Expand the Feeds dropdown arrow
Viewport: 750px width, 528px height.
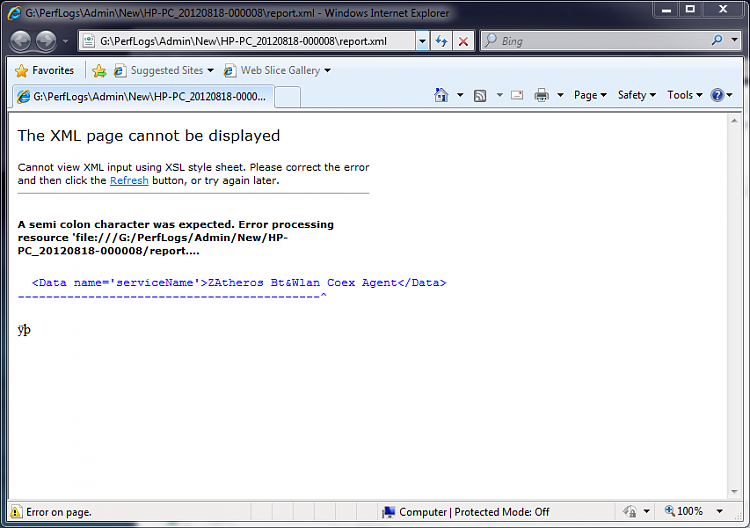pos(499,95)
